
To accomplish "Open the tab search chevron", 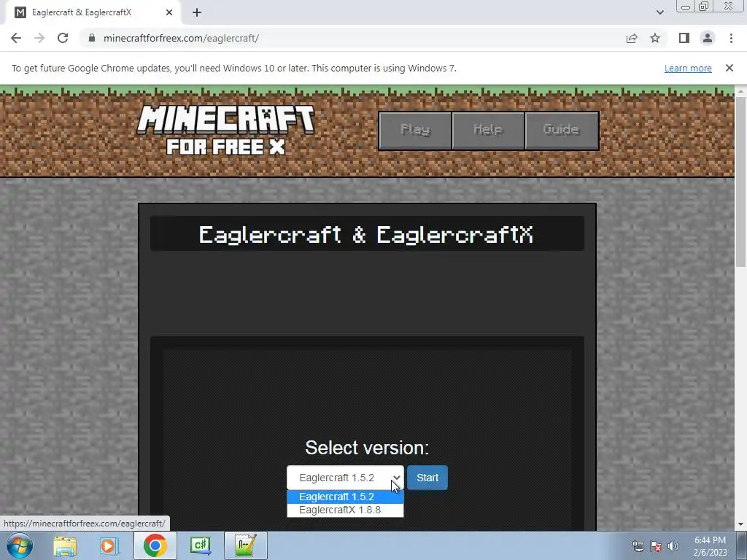I will (x=659, y=12).
